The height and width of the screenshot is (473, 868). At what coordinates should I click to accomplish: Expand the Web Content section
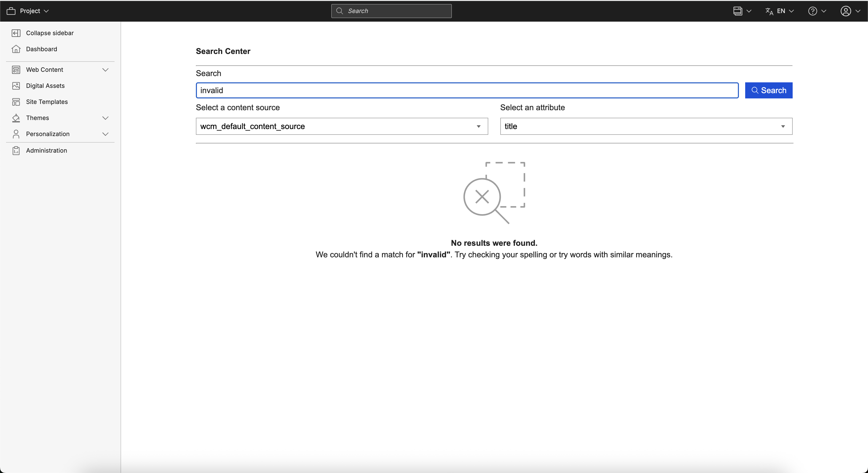tap(105, 70)
